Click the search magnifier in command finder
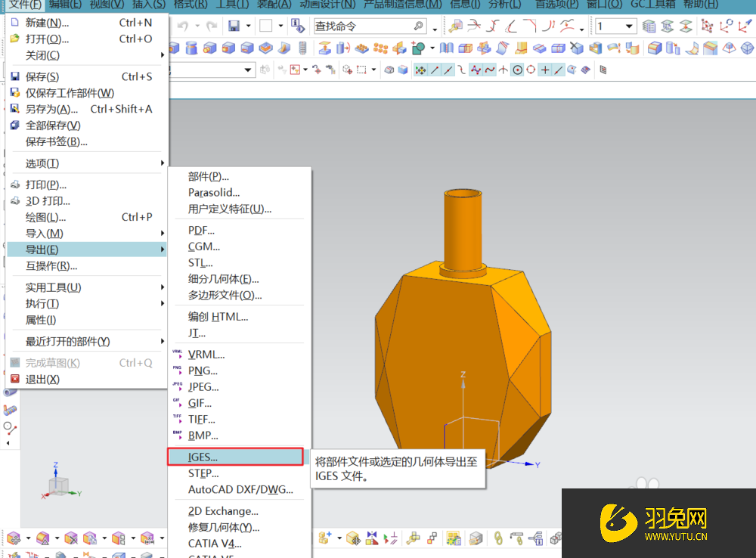The height and width of the screenshot is (558, 756). 419,26
